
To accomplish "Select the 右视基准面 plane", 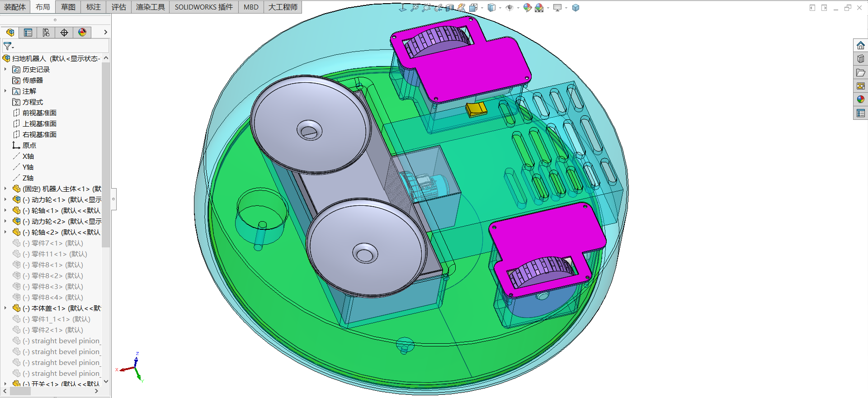I will pos(34,134).
